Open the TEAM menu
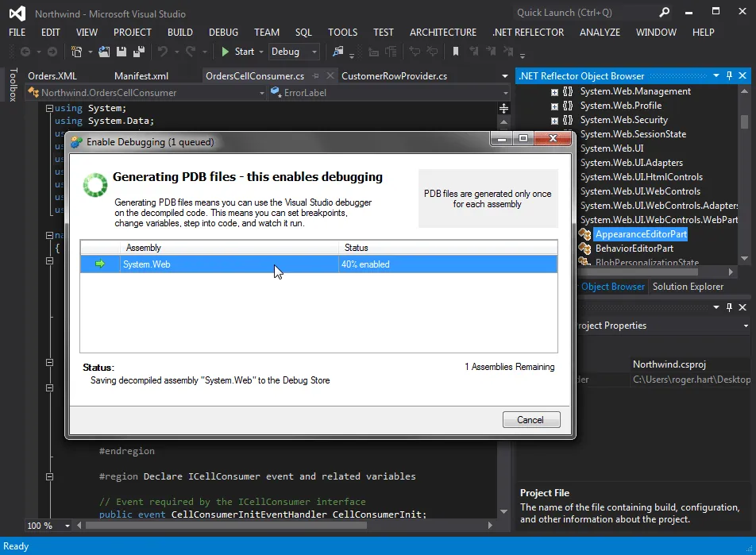 267,33
